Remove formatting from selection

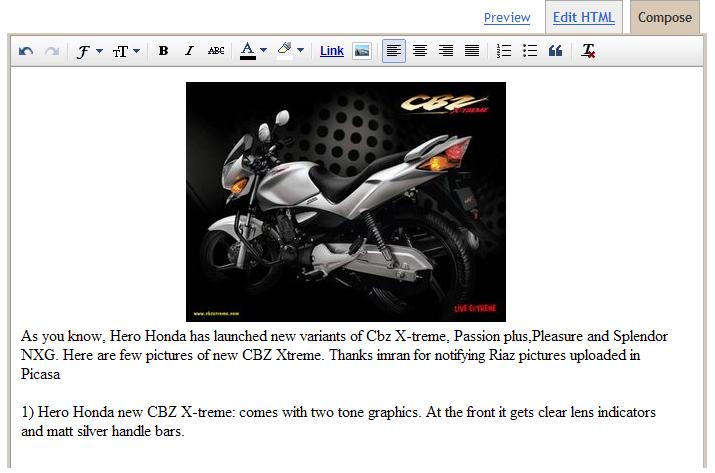point(588,51)
